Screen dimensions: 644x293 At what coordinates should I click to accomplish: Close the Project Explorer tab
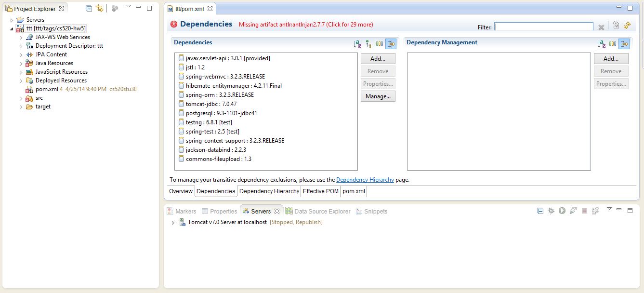click(x=62, y=9)
